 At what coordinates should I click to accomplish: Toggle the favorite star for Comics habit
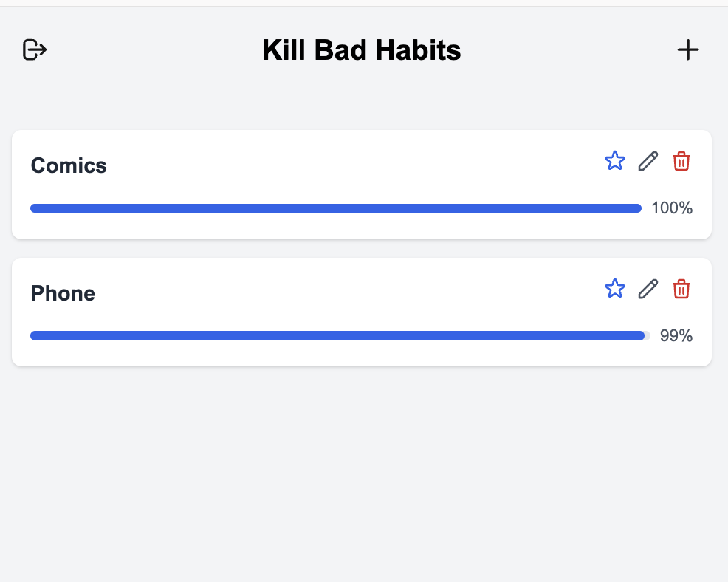[614, 160]
